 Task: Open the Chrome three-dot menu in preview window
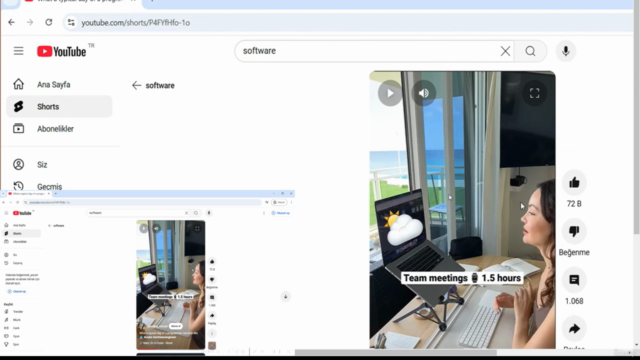pos(291,202)
